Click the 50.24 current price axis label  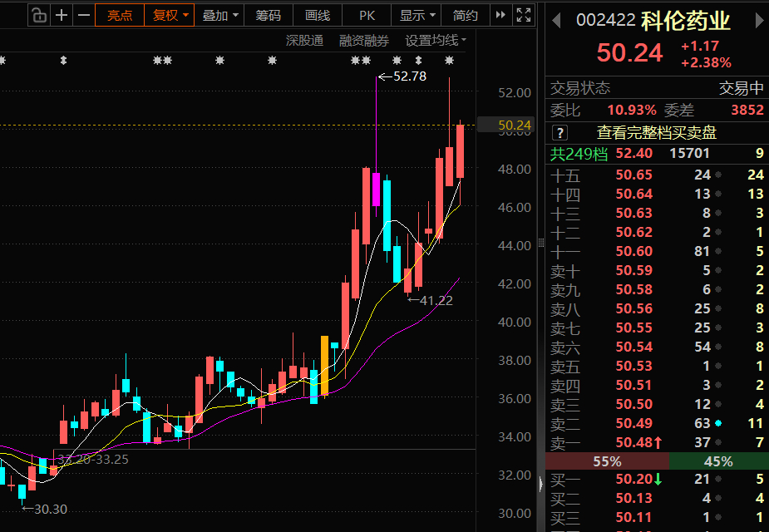pos(505,126)
